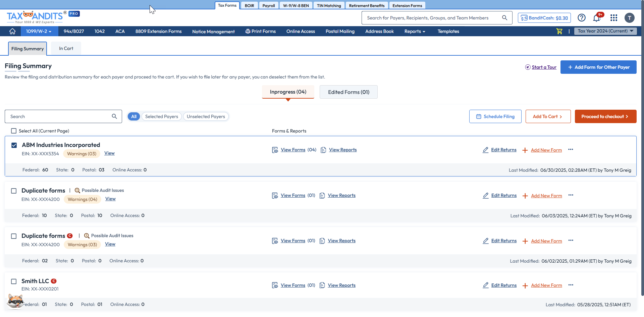Open the 1099/W-2 dropdown menu
Screen dimensions: 644x317
(x=39, y=31)
